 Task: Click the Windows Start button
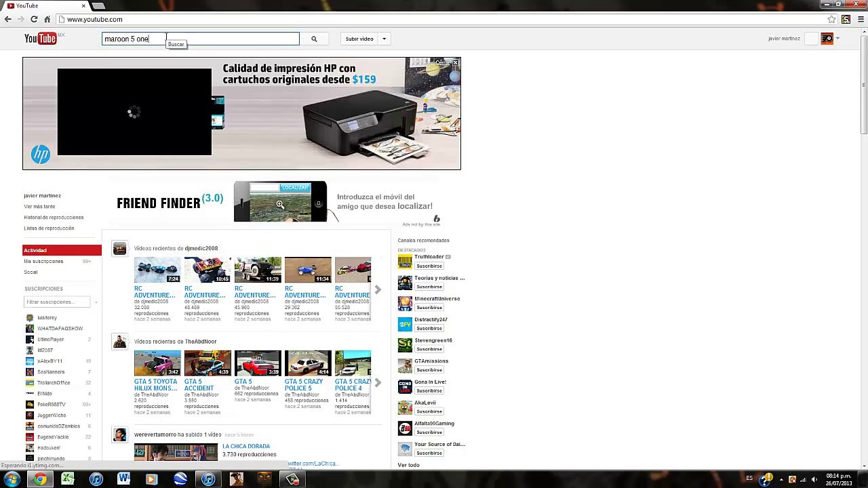12,479
